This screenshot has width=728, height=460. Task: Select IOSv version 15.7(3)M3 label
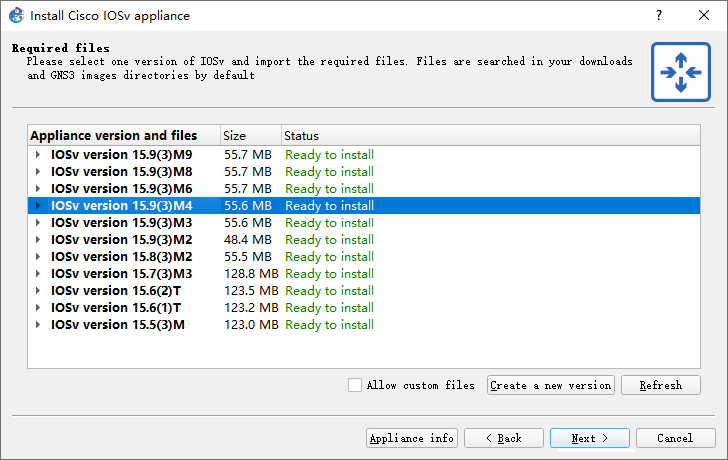click(x=122, y=273)
